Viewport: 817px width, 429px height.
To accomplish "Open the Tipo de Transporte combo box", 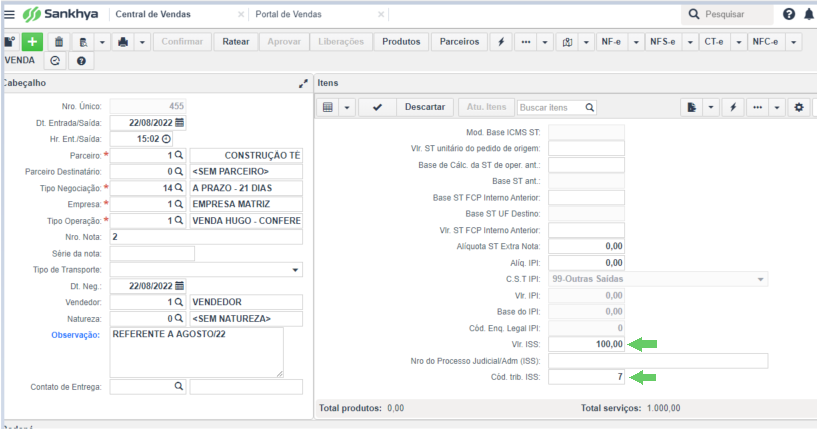I will [206, 269].
